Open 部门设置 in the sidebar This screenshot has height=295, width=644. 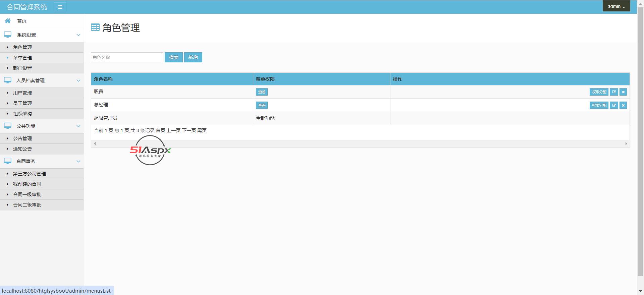[42, 68]
